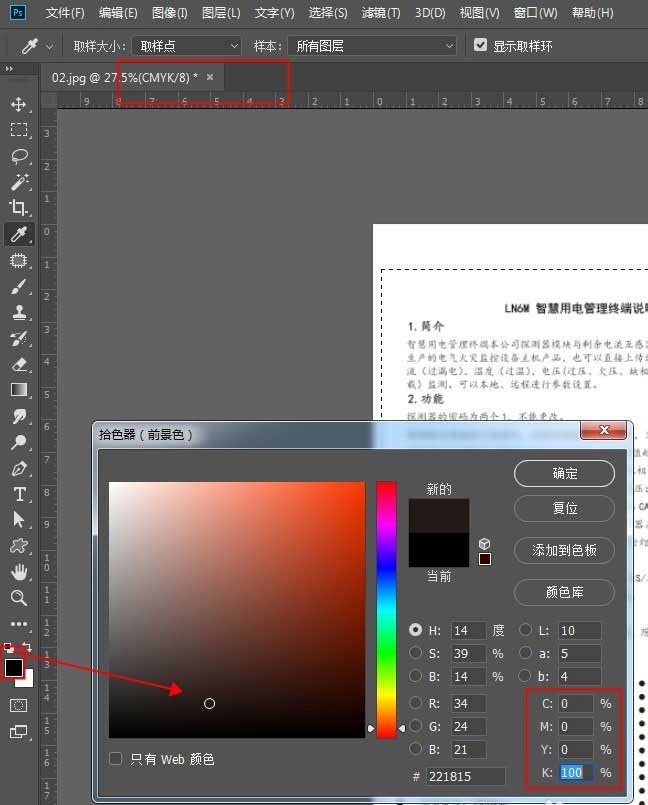Toggle the 显示取样环 checkbox
Screen dimensions: 648x805
[481, 46]
